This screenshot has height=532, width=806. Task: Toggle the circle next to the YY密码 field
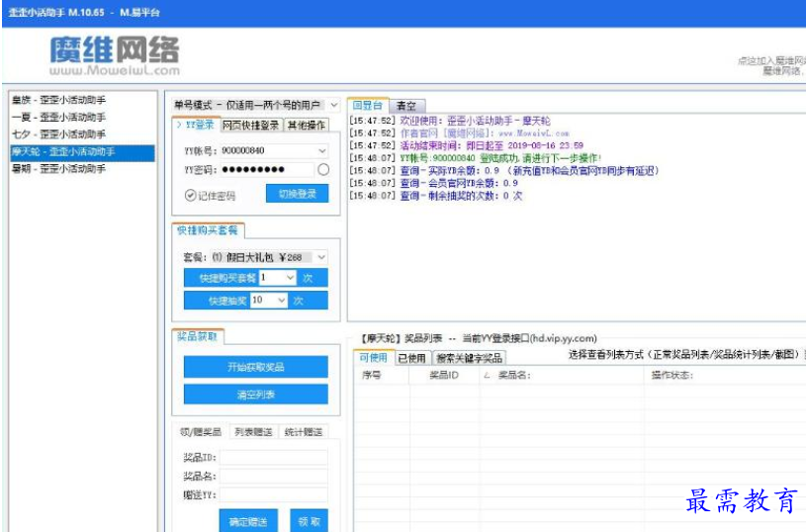click(x=323, y=170)
